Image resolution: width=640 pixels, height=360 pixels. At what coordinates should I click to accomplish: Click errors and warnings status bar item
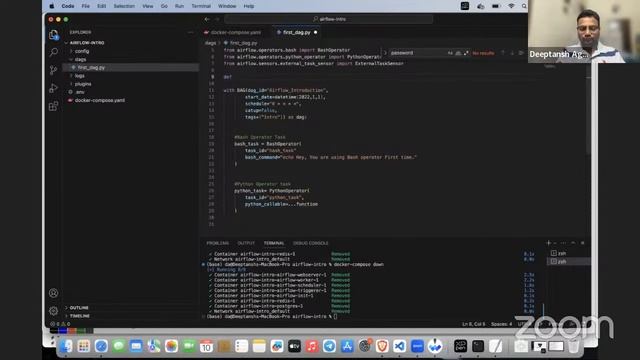[60, 324]
